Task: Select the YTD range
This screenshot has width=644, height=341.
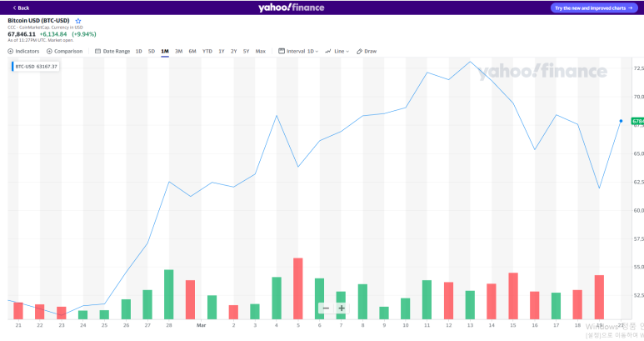Action: tap(207, 52)
